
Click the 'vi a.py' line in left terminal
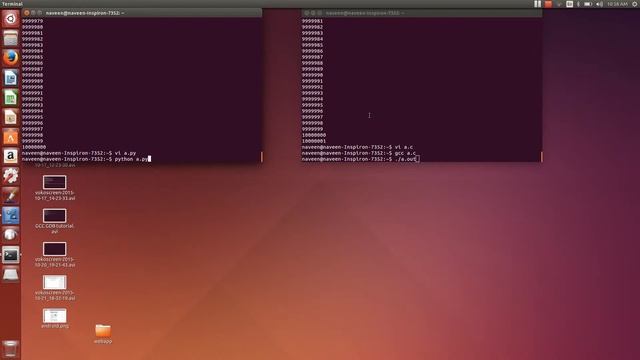coord(79,153)
